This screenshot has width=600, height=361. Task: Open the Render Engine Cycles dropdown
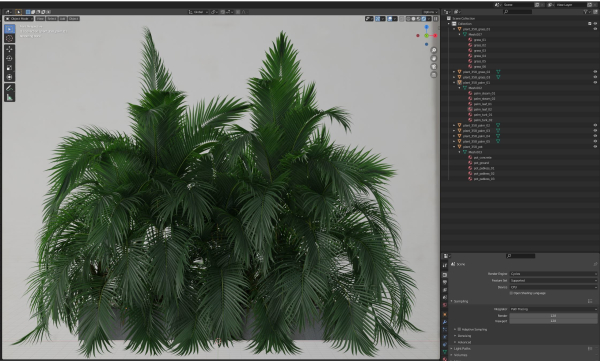point(553,274)
